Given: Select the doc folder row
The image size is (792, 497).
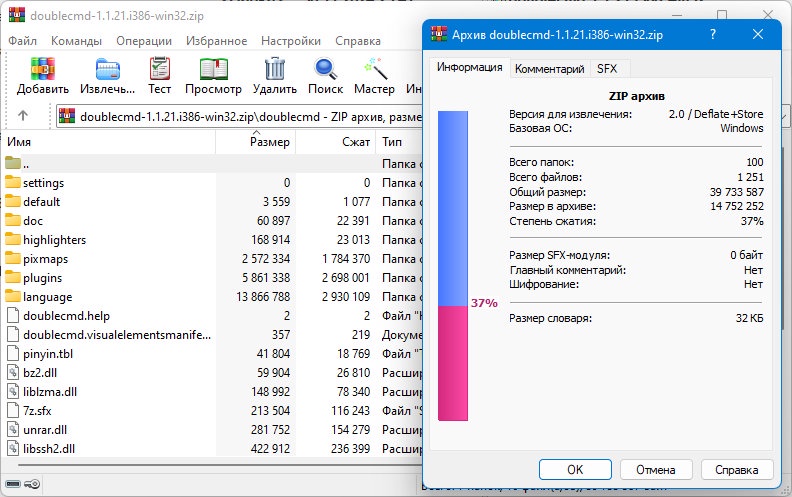Looking at the screenshot, I should [x=212, y=221].
